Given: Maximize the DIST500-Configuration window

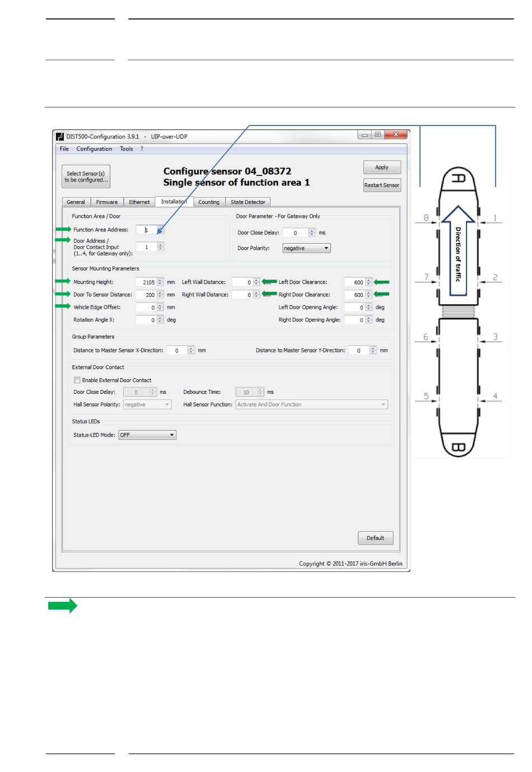Looking at the screenshot, I should pos(378,135).
